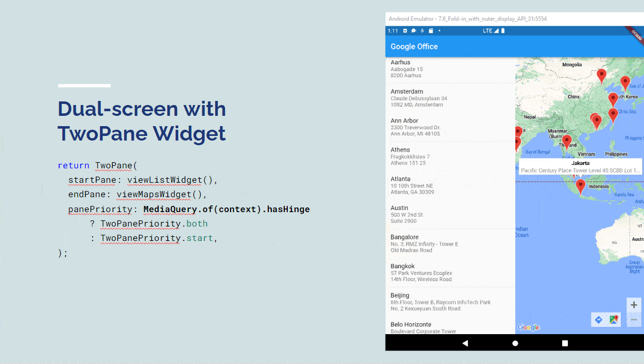Click the 1:11 clock in status bar
The width and height of the screenshot is (644, 364).
pos(393,31)
